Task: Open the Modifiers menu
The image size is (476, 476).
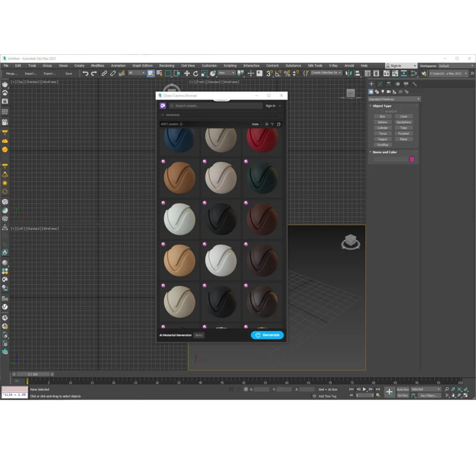Action: tap(97, 66)
